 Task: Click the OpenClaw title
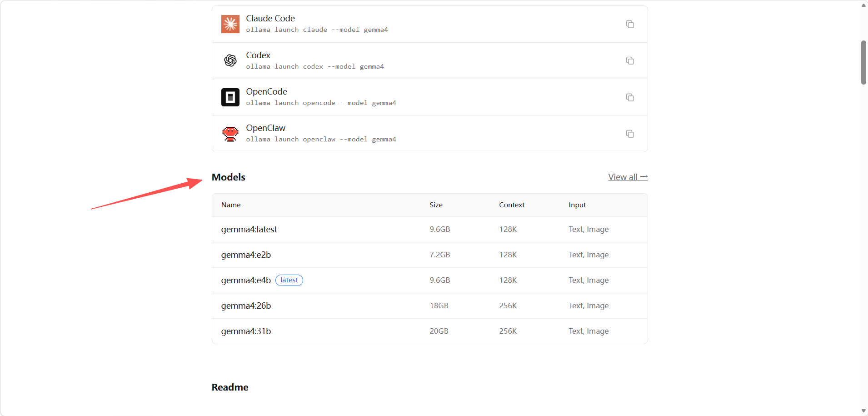point(266,128)
